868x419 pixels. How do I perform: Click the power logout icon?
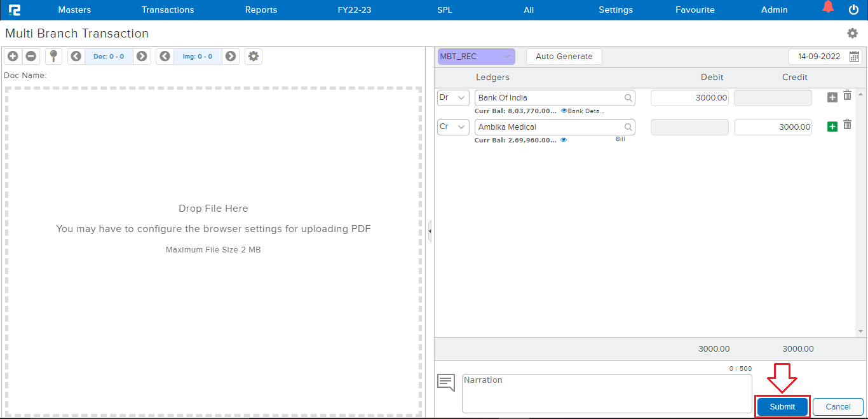(853, 10)
